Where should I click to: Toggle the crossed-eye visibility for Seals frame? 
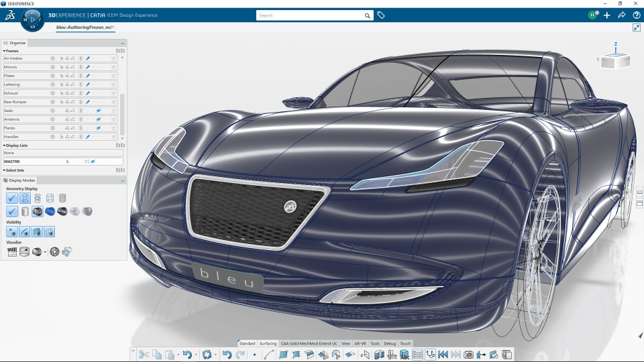(98, 111)
